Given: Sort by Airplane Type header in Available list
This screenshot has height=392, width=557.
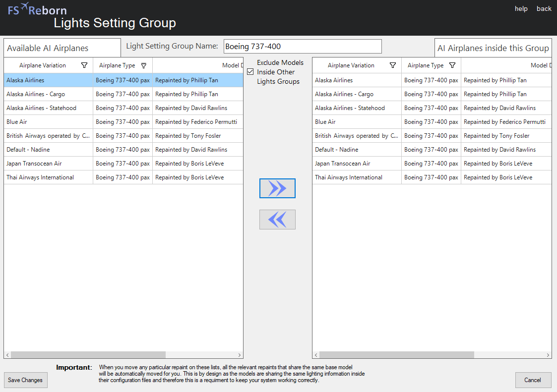Looking at the screenshot, I should [x=117, y=65].
